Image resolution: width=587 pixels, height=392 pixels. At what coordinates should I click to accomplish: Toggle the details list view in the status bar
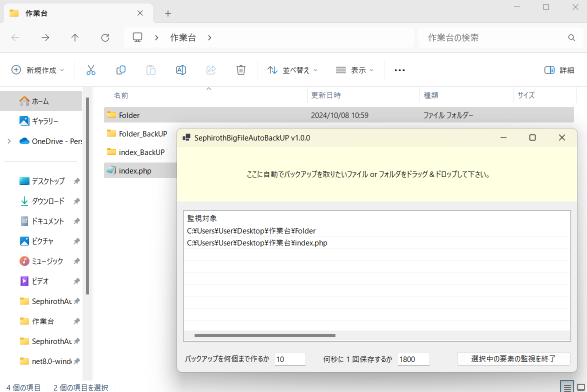coord(567,386)
